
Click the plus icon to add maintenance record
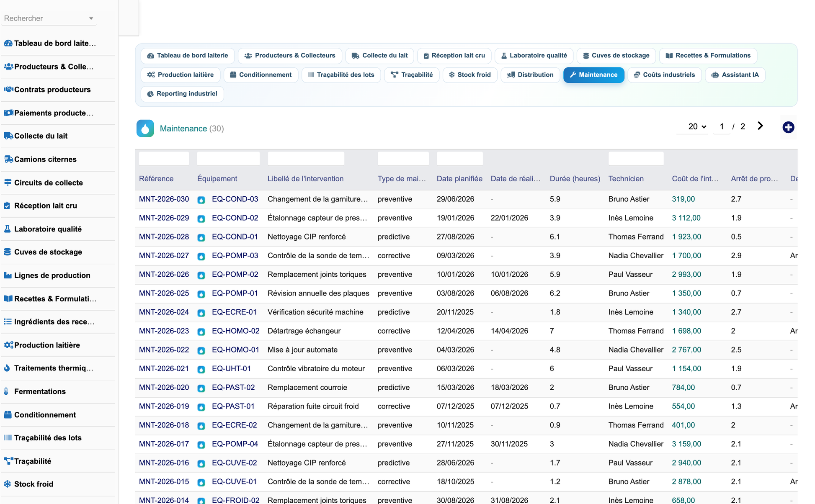(788, 127)
